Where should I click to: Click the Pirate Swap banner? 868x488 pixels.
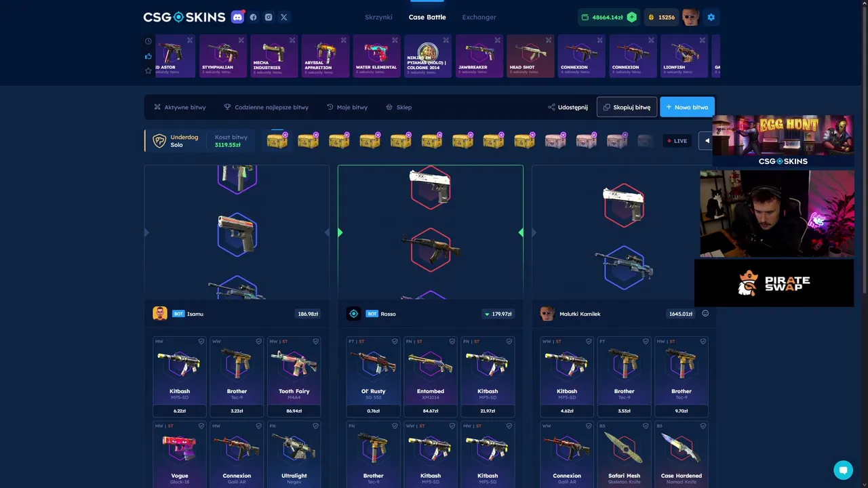774,283
